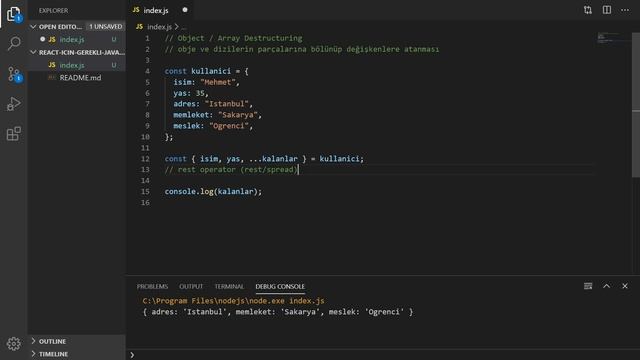Click the 'rest operator (rest/spread)' comment
This screenshot has height=360, width=640.
pyautogui.click(x=231, y=169)
